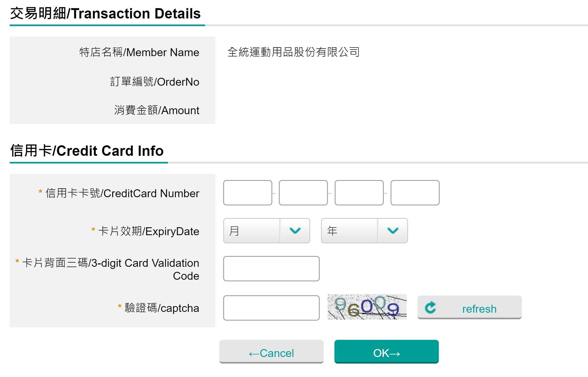Click the merchant name 全統運動用品股份有限公司
The height and width of the screenshot is (377, 588).
coord(293,52)
